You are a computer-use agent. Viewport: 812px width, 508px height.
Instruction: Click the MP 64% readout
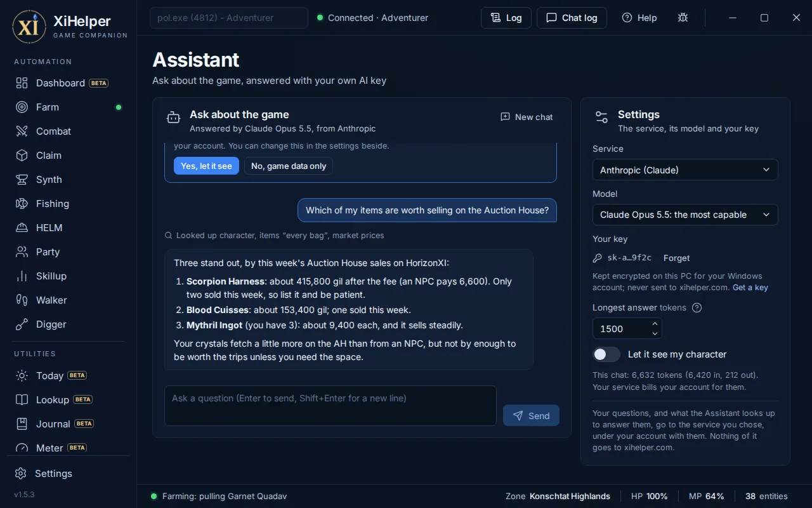[705, 497]
